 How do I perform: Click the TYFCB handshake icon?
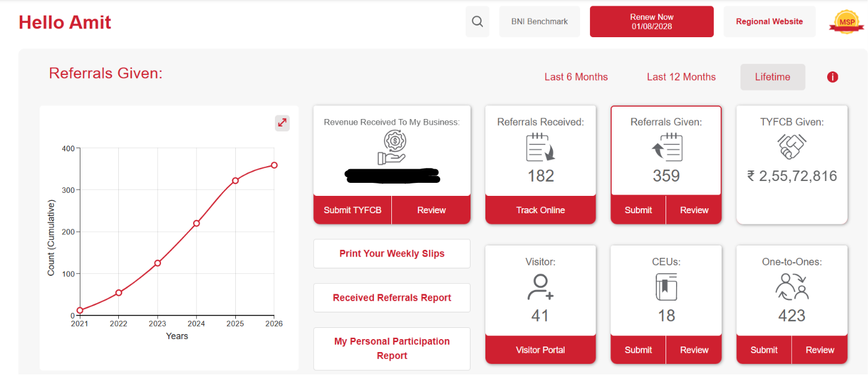(x=792, y=146)
